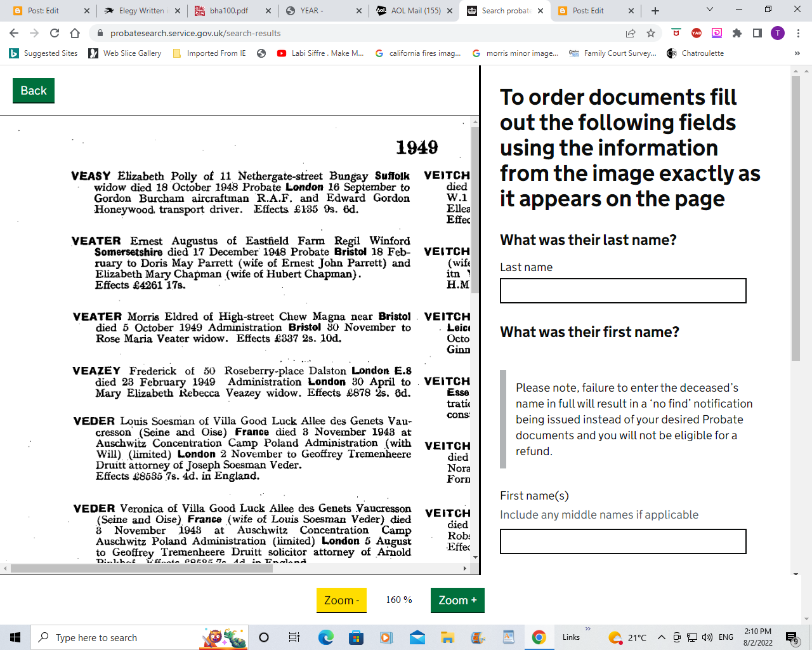Image resolution: width=812 pixels, height=650 pixels.
Task: Launch Microsoft Edge from taskbar
Action: 325,637
